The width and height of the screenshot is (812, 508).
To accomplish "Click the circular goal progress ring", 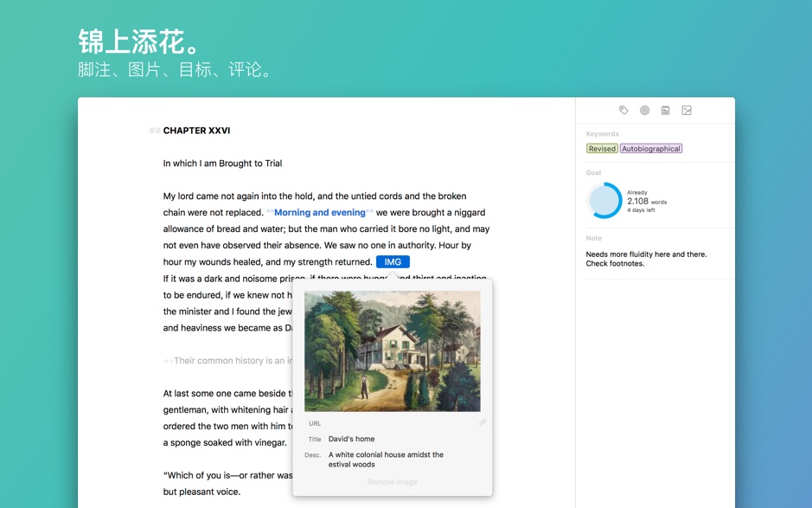I will (x=604, y=201).
